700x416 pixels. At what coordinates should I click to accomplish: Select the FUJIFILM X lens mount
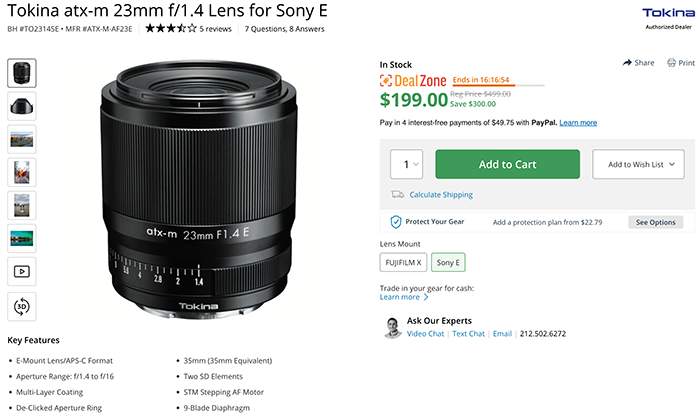403,262
